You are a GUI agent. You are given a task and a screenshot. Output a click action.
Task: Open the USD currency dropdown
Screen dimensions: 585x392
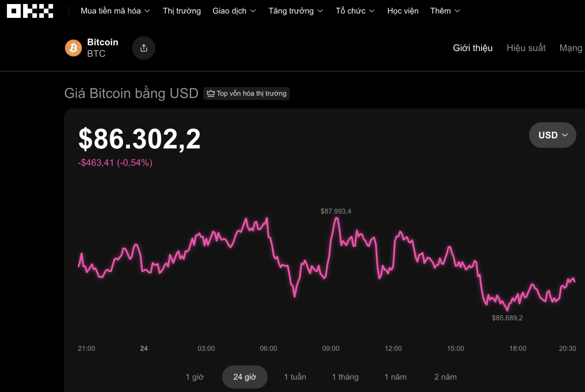(x=552, y=135)
